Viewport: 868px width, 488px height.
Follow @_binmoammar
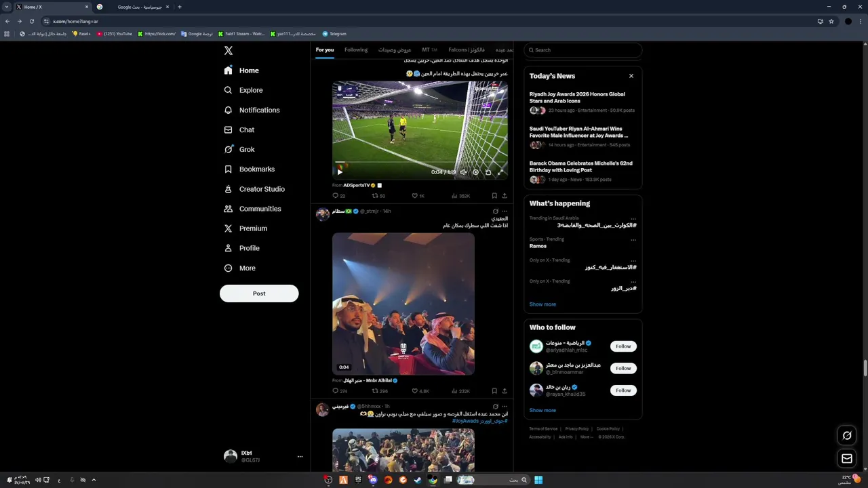click(623, 368)
